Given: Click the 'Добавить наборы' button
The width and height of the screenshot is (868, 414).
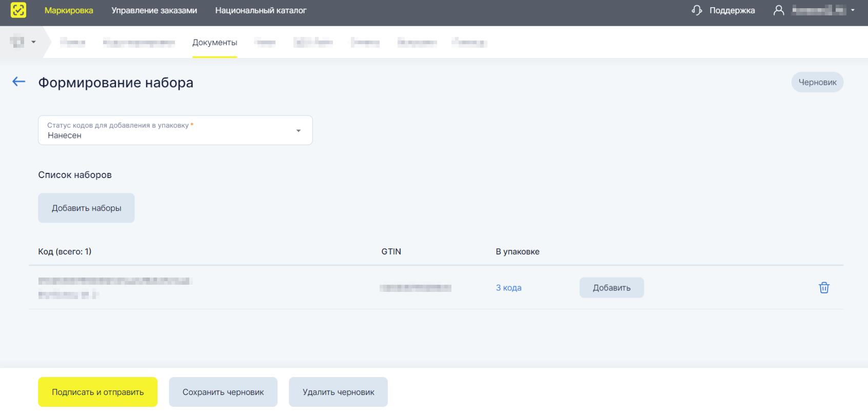Looking at the screenshot, I should point(86,208).
